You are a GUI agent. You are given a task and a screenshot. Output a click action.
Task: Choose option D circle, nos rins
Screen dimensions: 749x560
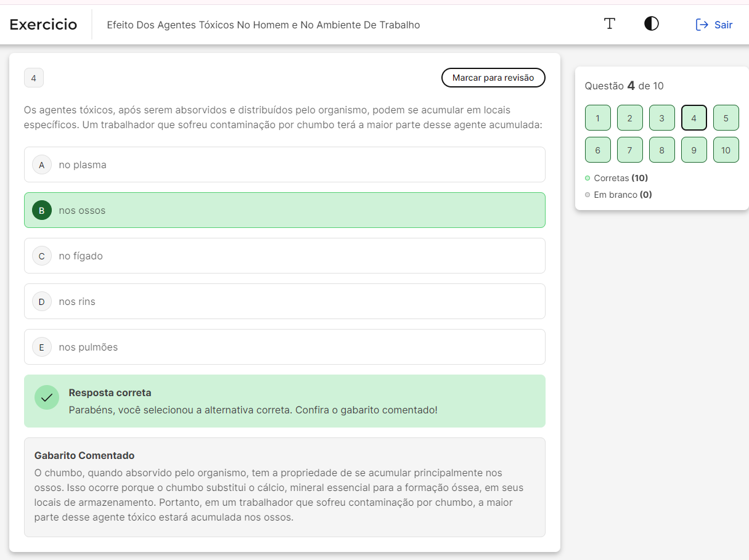(x=42, y=302)
